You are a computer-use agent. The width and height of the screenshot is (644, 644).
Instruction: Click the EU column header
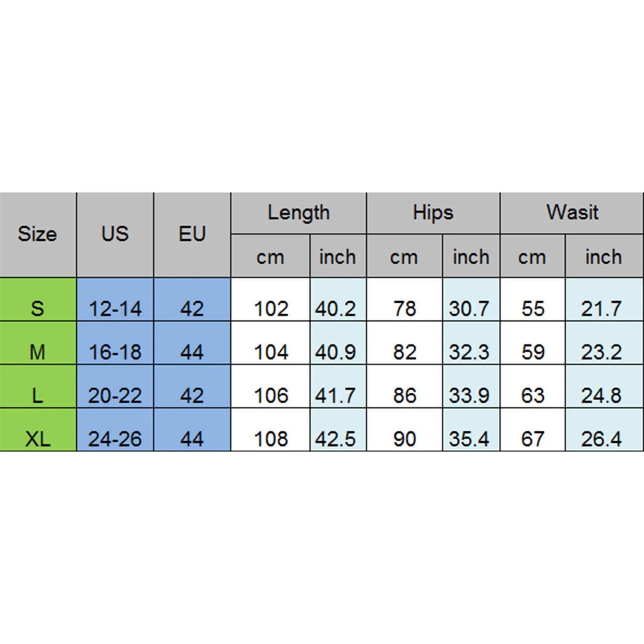192,234
